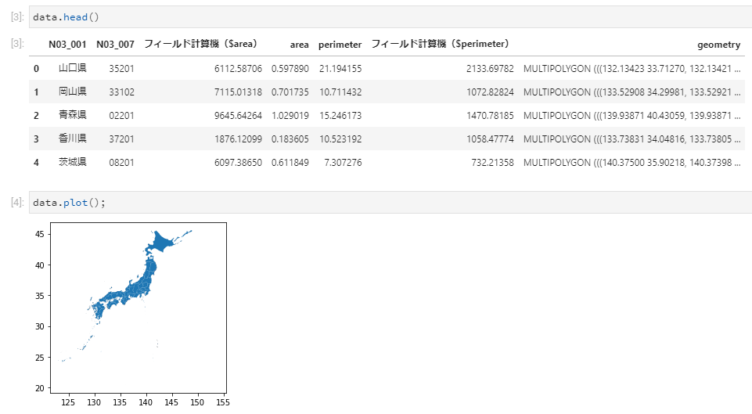Click the area column header
This screenshot has width=752, height=414.
coord(299,45)
